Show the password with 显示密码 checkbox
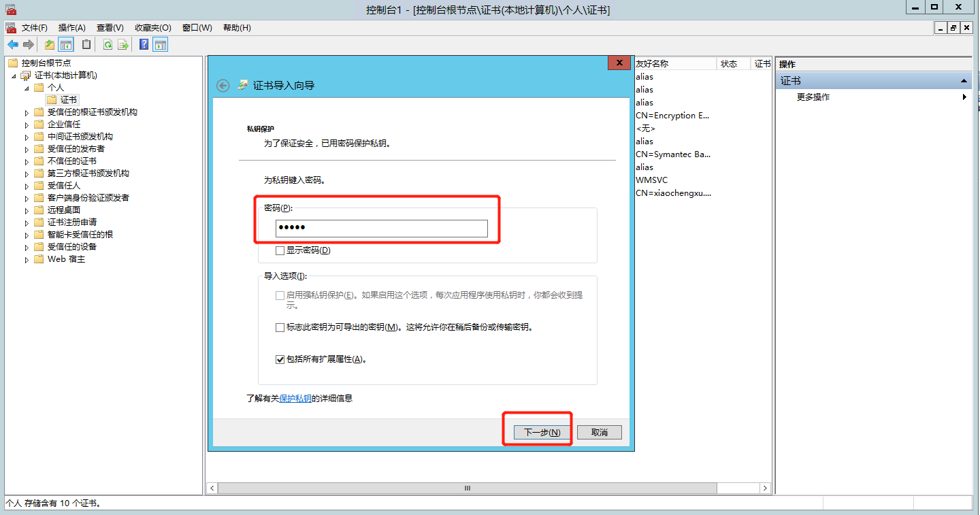 tap(280, 250)
